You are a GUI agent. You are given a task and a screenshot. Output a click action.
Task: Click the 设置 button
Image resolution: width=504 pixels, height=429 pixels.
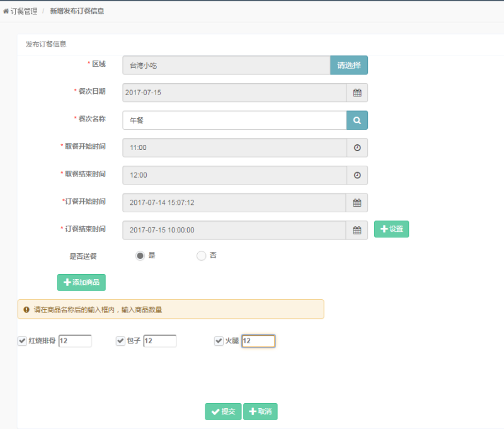click(x=391, y=229)
